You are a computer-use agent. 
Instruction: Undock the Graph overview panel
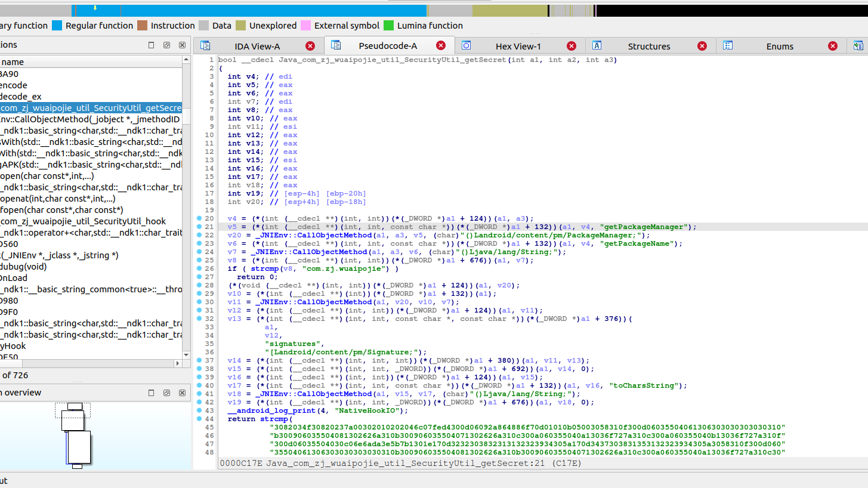pos(167,393)
